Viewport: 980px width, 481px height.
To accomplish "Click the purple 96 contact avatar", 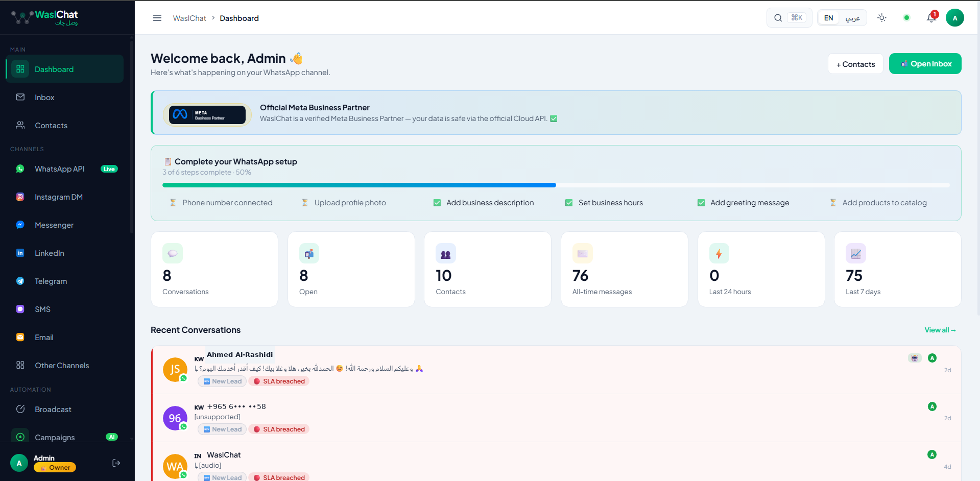I will [x=175, y=418].
